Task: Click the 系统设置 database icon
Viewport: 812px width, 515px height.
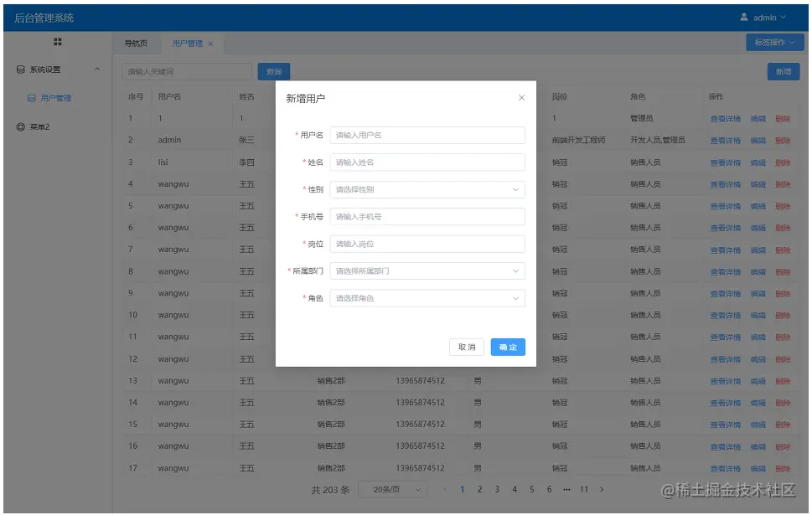Action: pyautogui.click(x=21, y=70)
